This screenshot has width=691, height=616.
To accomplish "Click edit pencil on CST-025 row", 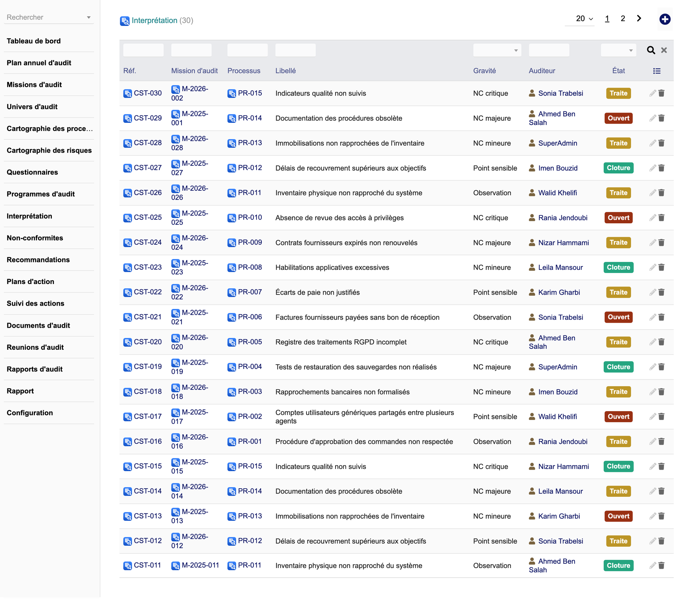I will (x=652, y=218).
